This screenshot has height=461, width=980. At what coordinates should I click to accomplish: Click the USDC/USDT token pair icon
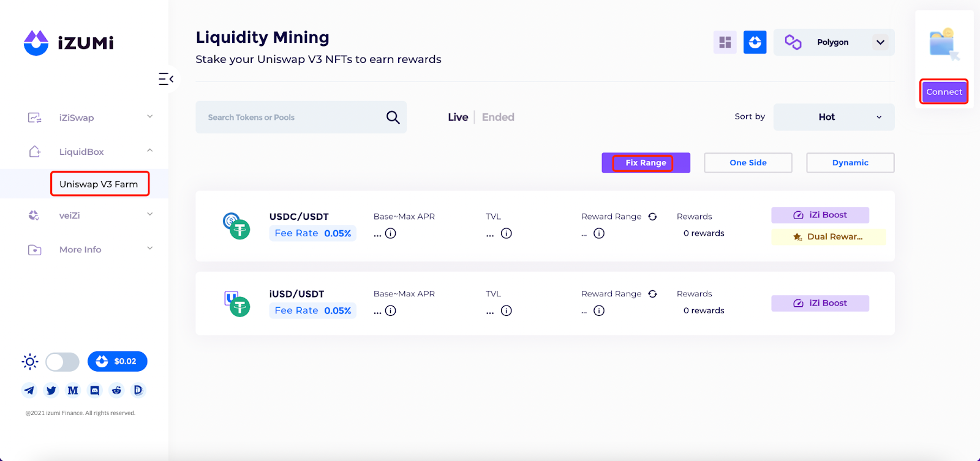[236, 226]
